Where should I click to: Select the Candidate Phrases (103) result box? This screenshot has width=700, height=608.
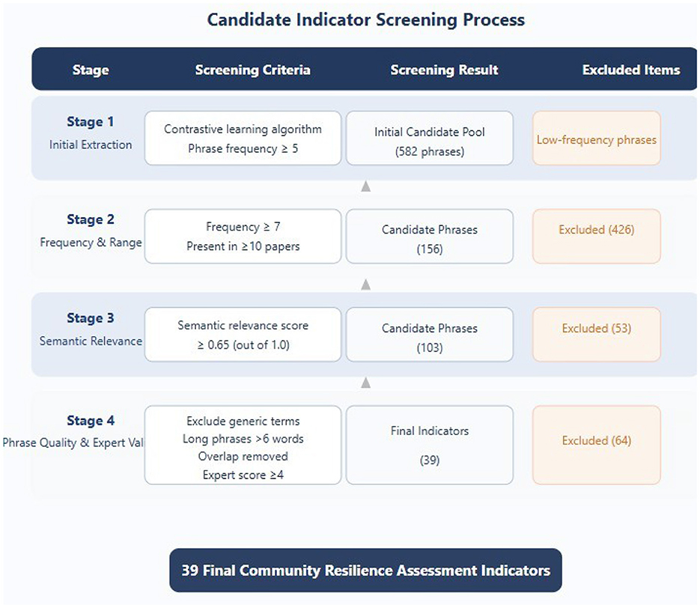point(429,334)
